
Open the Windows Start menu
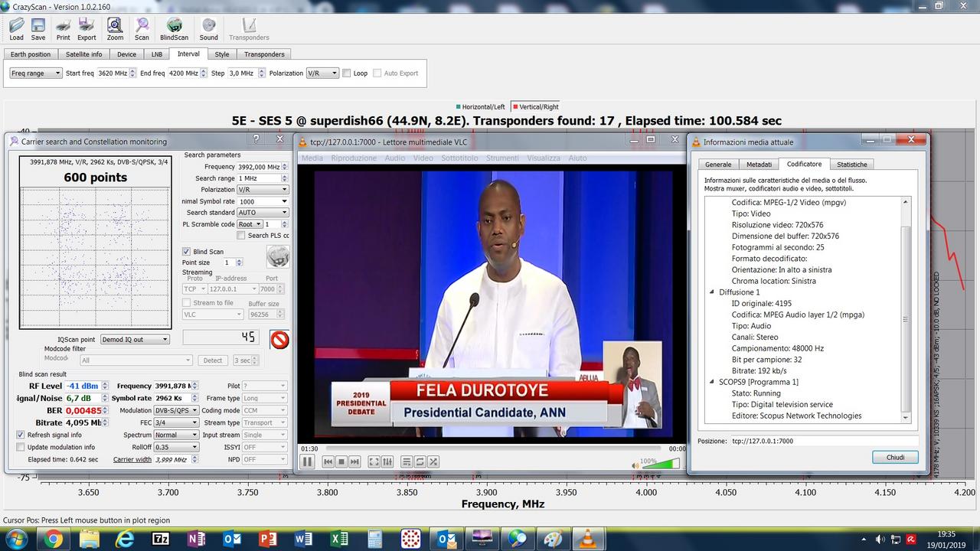[15, 539]
